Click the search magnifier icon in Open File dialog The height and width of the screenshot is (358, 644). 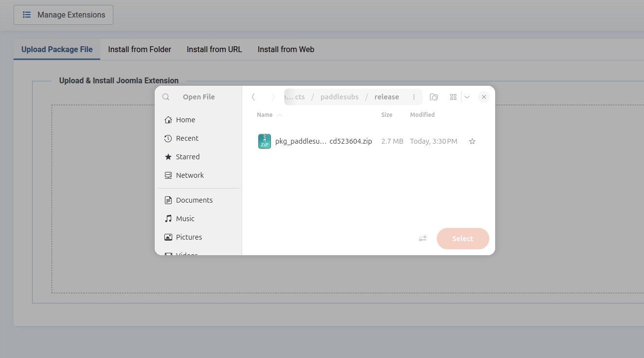click(x=166, y=97)
